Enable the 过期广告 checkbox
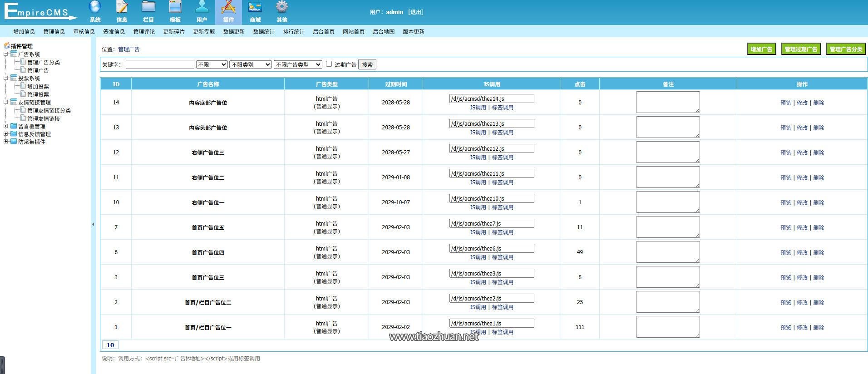Screen dimensions: 868x374 coord(329,64)
